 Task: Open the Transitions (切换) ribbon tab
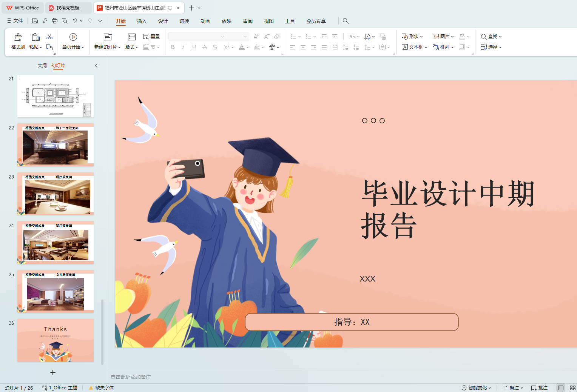pyautogui.click(x=184, y=21)
